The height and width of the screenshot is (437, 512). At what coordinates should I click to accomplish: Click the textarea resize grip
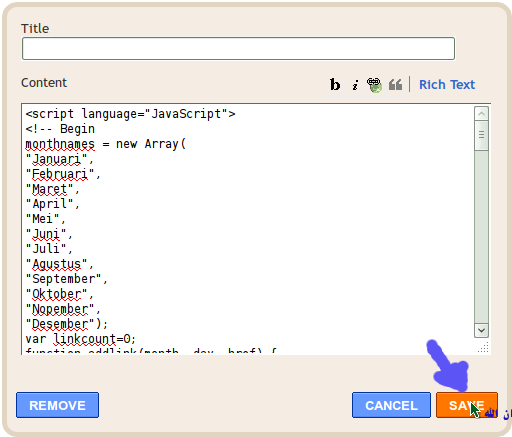pos(484,347)
